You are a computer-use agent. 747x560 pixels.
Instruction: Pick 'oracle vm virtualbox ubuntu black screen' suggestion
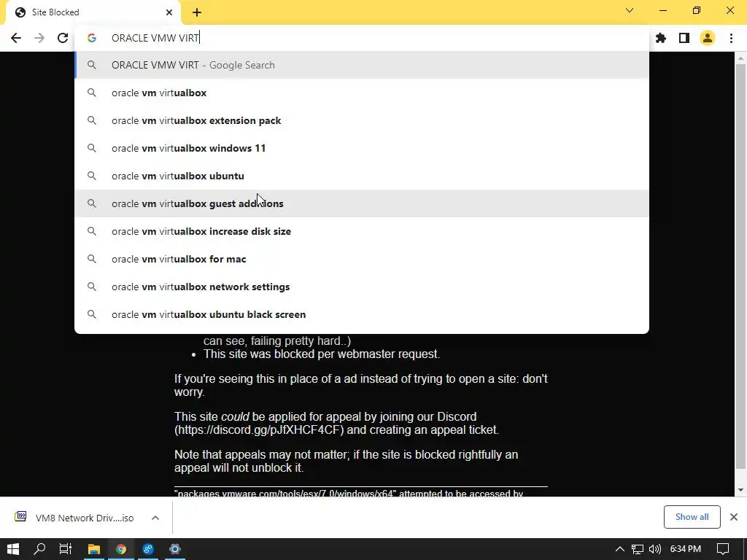point(362,314)
